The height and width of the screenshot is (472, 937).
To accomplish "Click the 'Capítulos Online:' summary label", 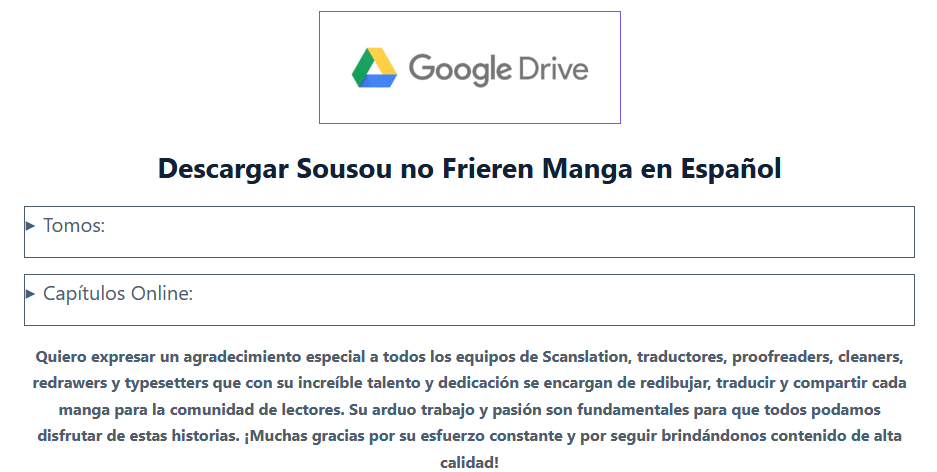I will pyautogui.click(x=118, y=294).
